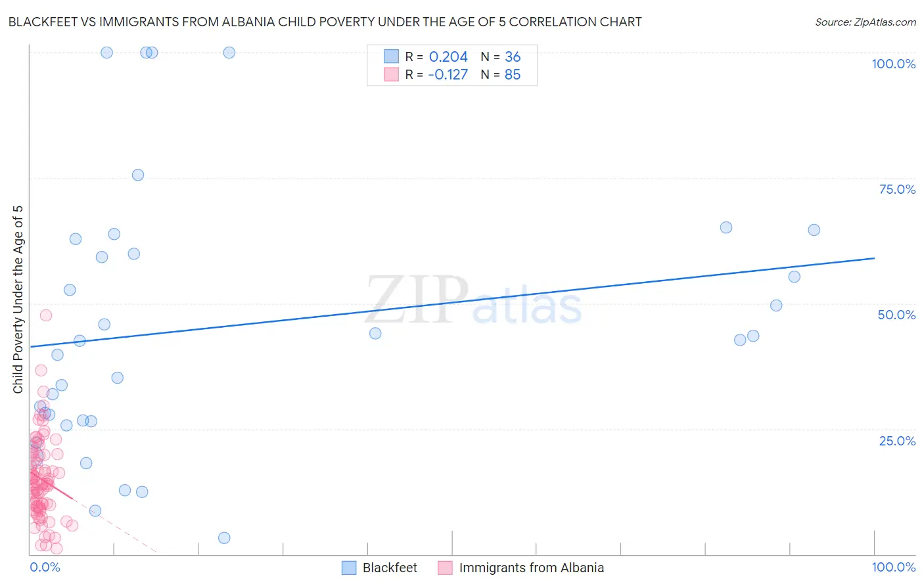Click the chart title text
Viewport: 924px width, 586px height.
pyautogui.click(x=325, y=22)
